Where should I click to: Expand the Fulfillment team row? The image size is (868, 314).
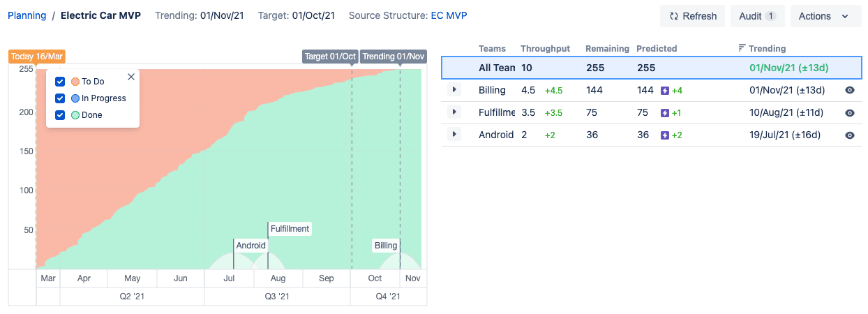(454, 112)
